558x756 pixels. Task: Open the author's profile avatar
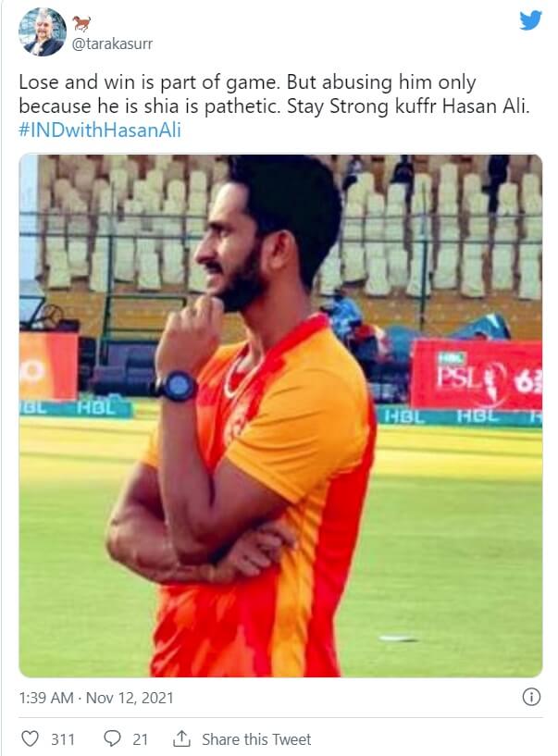click(x=43, y=32)
